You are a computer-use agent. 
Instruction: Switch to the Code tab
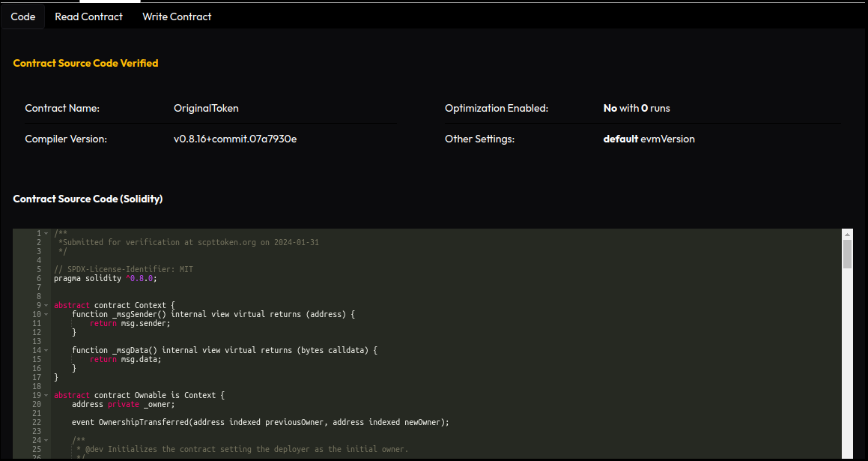[x=22, y=16]
